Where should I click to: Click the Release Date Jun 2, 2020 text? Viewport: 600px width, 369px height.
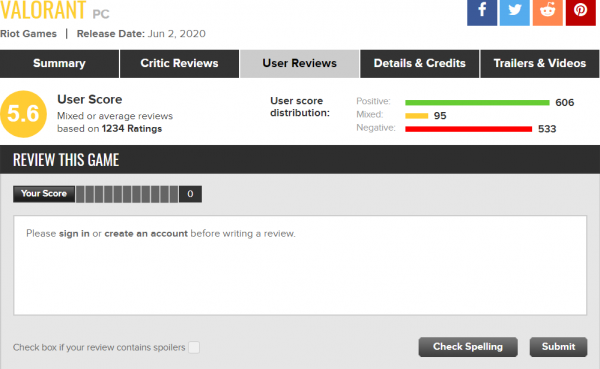tap(141, 34)
